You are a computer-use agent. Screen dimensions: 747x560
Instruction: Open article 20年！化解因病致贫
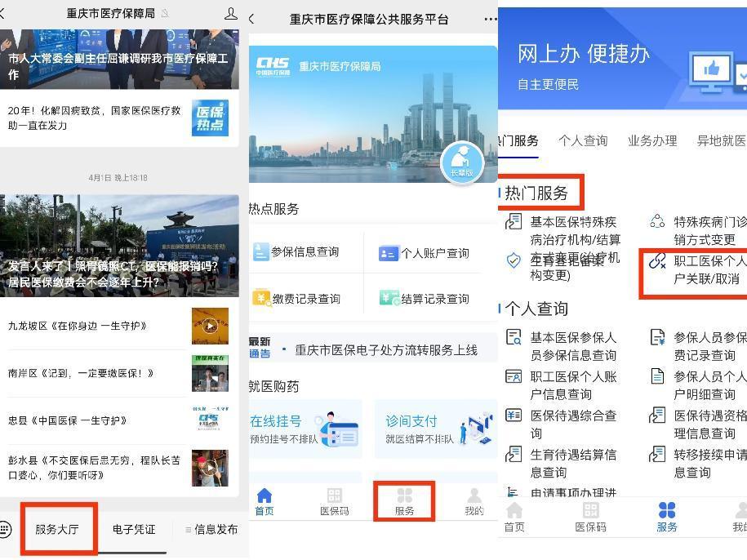(x=119, y=118)
